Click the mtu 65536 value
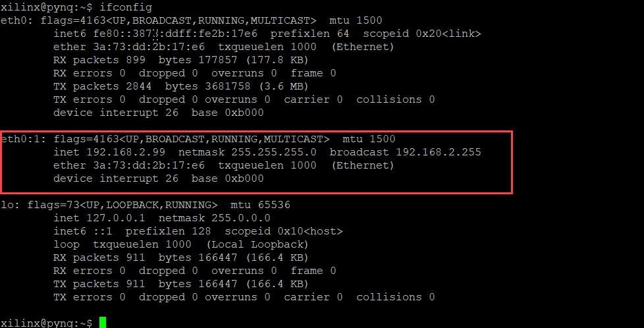Image resolution: width=644 pixels, height=328 pixels. [x=260, y=205]
